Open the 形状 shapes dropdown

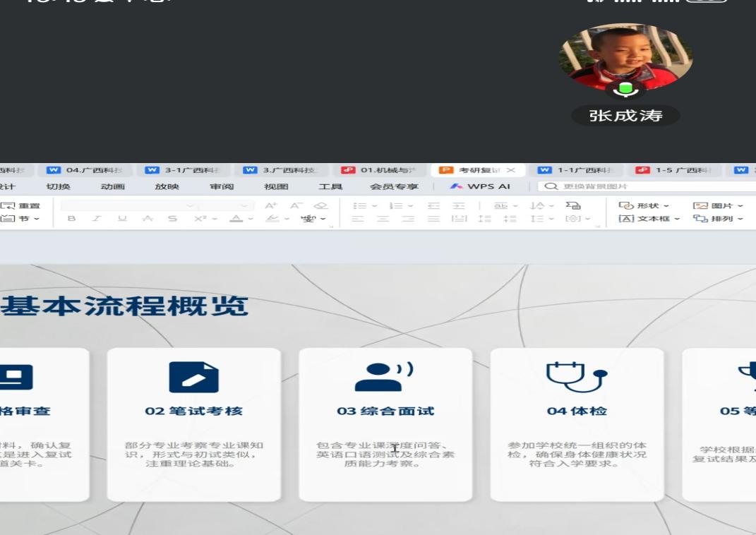644,205
